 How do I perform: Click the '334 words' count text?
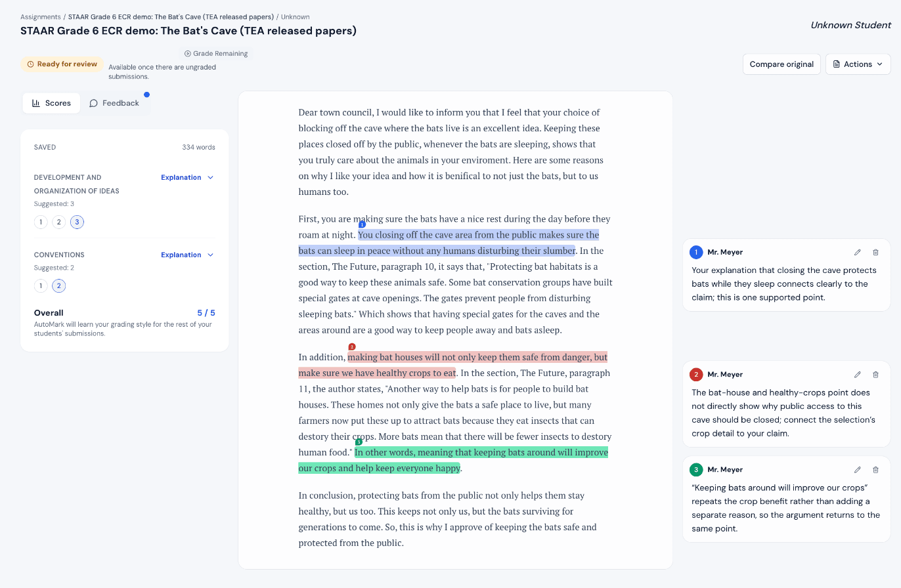tap(198, 147)
